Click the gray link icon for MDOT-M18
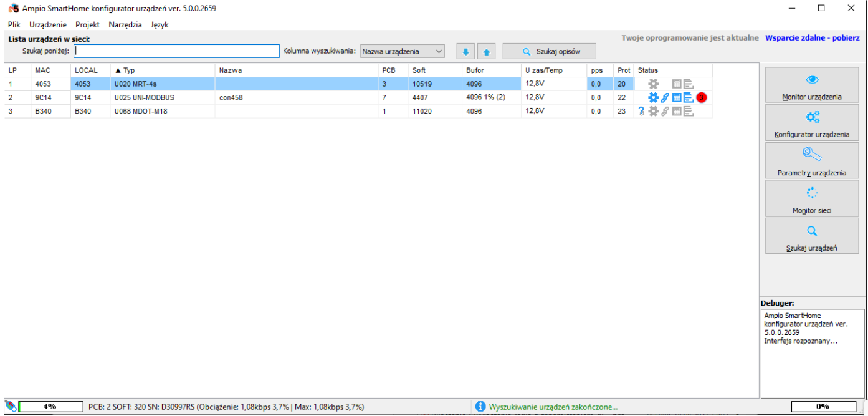868x416 pixels. pos(665,111)
